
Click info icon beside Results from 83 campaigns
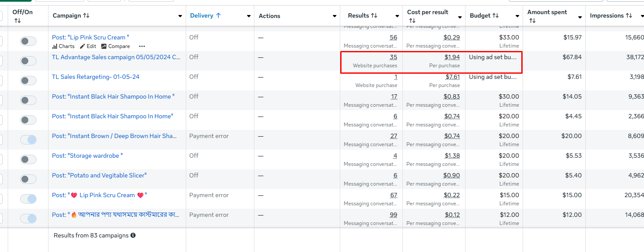coord(133,235)
